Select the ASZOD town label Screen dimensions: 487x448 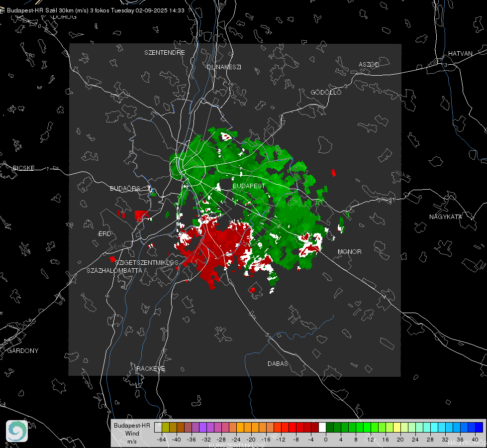[369, 64]
